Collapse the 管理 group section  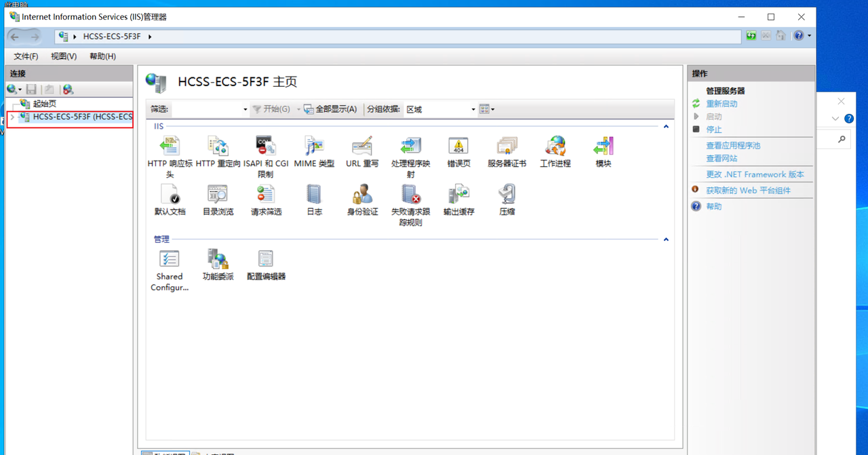coord(666,239)
